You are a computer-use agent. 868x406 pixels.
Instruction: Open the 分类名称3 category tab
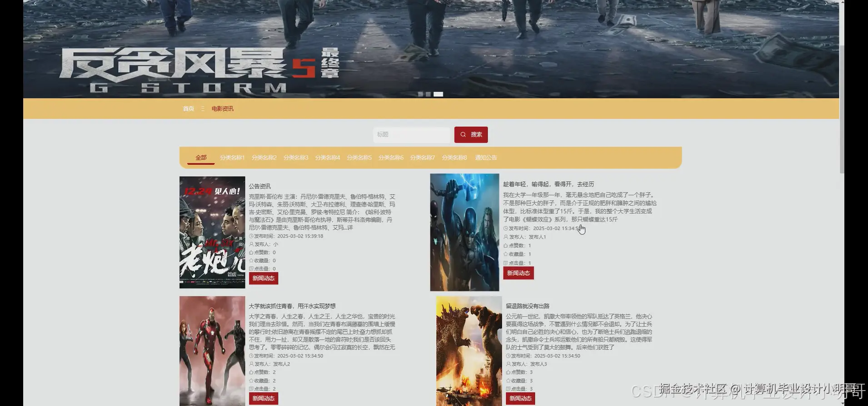(x=296, y=158)
